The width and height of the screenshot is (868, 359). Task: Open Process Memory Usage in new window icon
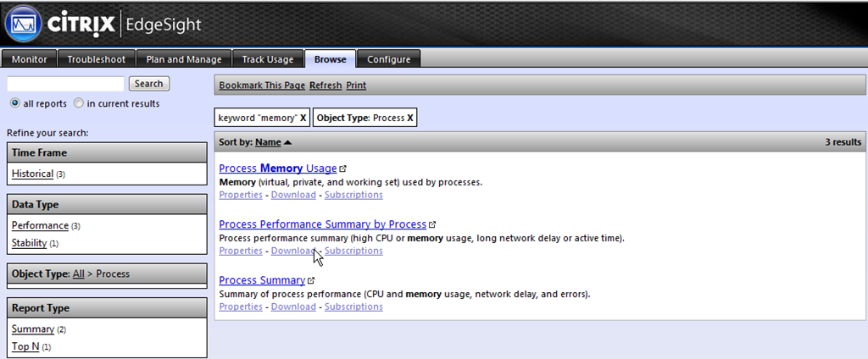click(343, 168)
